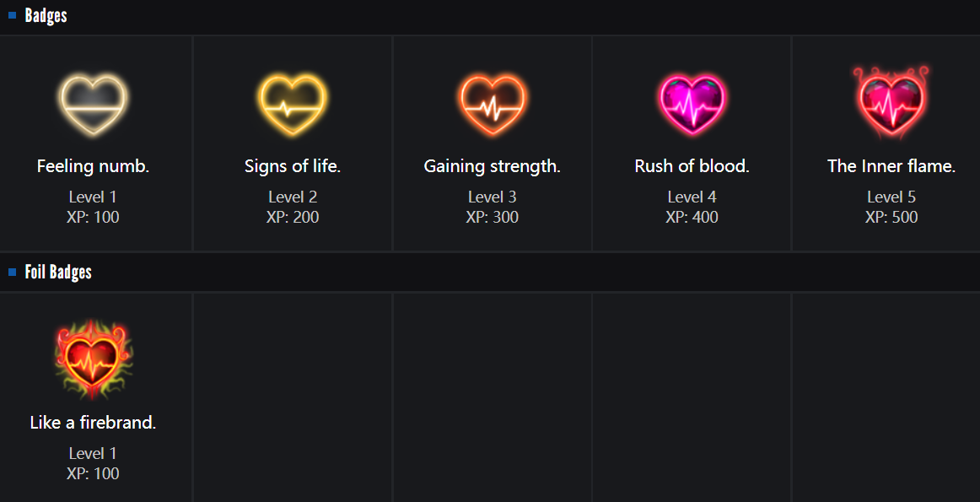Click the 'Signs of life.' badge title
This screenshot has width=980, height=502.
pos(293,166)
